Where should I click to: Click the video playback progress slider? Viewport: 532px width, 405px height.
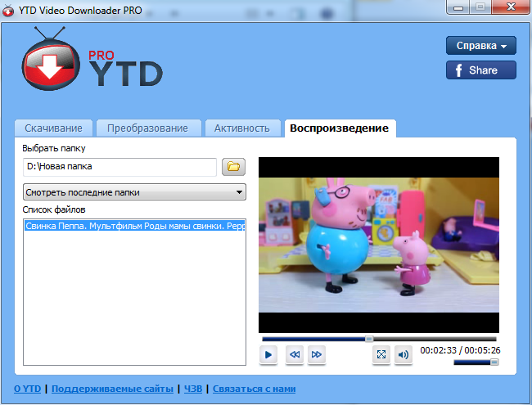pos(378,338)
